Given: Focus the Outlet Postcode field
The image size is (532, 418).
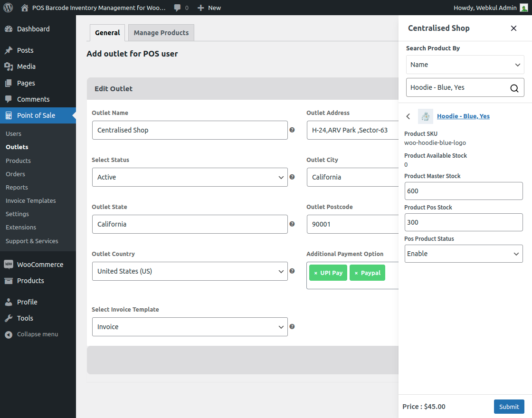Looking at the screenshot, I should (352, 224).
